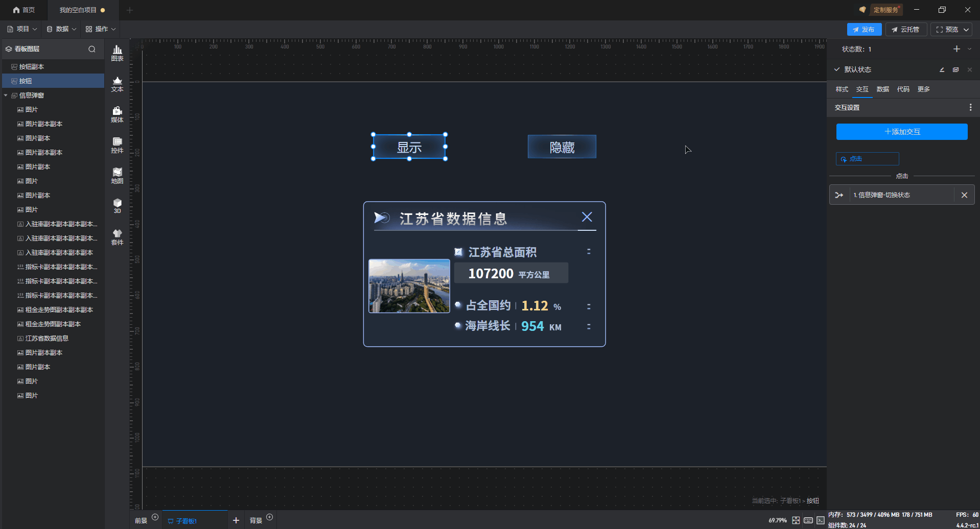Switch to the 样式 tab
The image size is (980, 529).
pyautogui.click(x=842, y=89)
